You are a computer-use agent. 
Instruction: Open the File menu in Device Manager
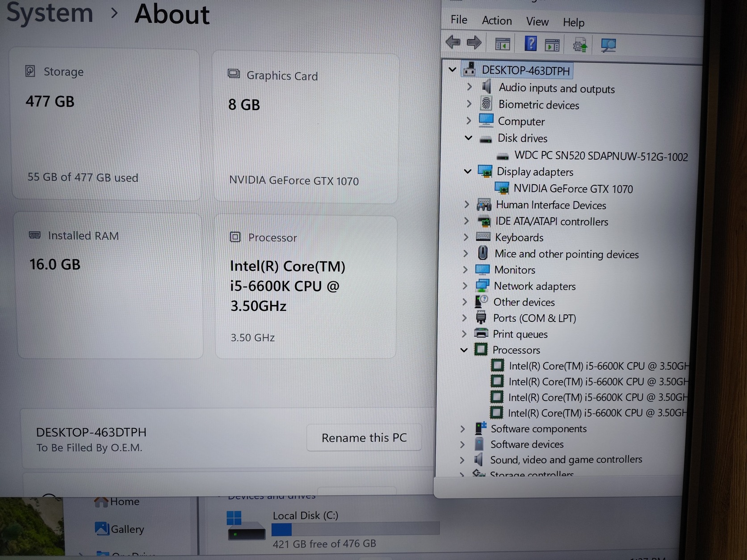tap(459, 20)
